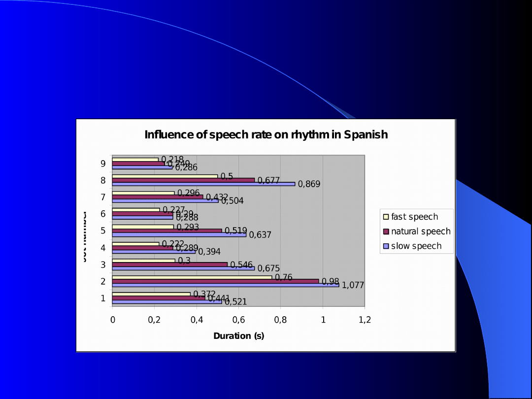Viewport: 532px width, 399px height.
Task: Click the maroon natural speech legend swatch
Action: pos(386,232)
